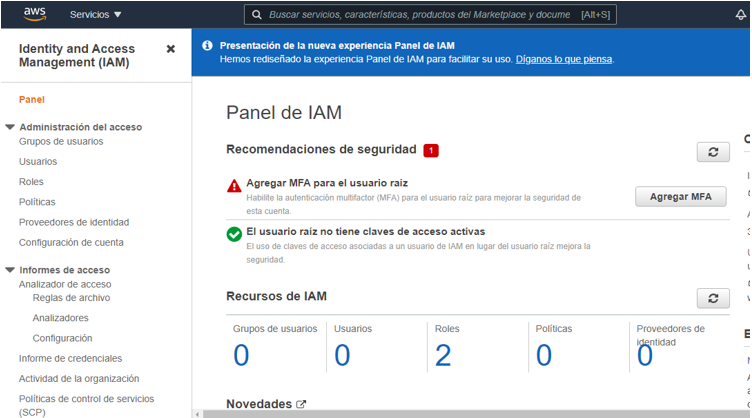Open Políticas count 0 in resources
The height and width of the screenshot is (418, 752).
click(x=544, y=355)
